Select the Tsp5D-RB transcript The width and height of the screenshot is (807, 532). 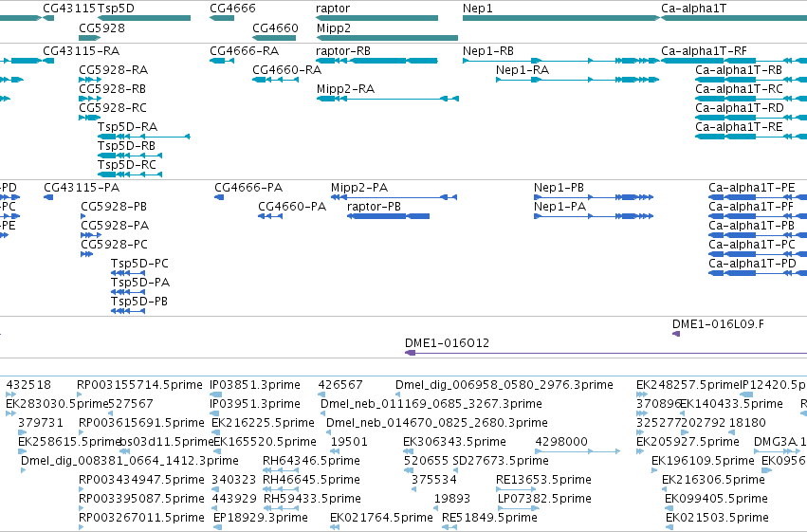[130, 156]
